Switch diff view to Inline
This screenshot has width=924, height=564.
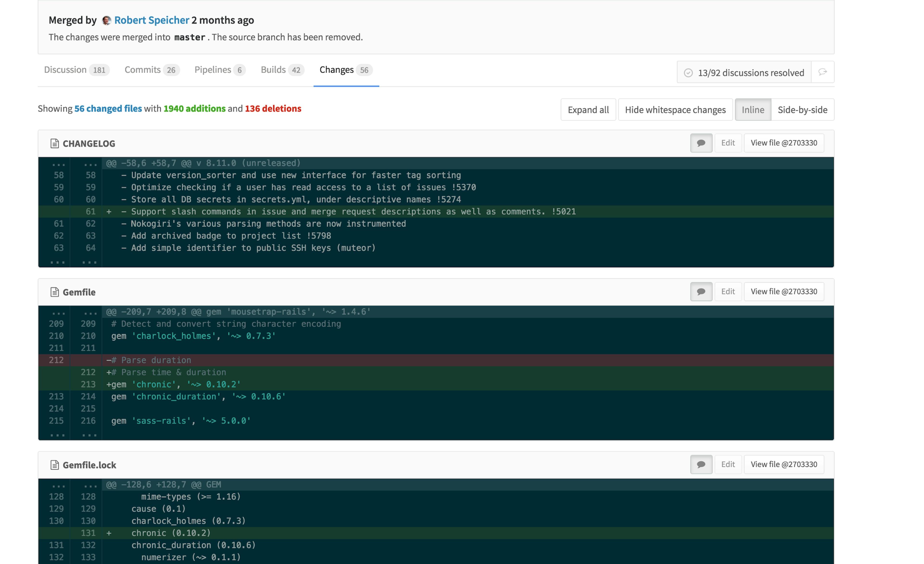752,109
